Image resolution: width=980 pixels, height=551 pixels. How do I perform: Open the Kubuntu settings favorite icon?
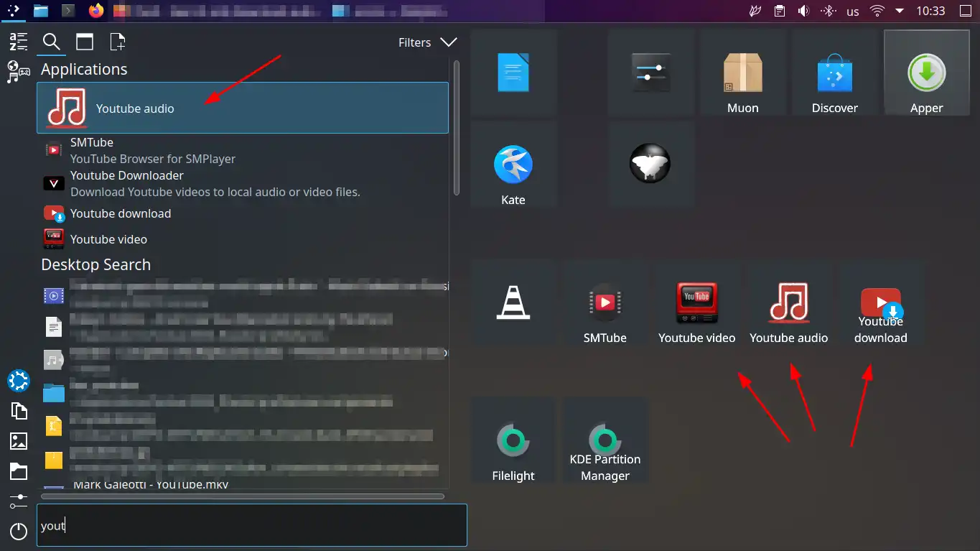pos(19,381)
